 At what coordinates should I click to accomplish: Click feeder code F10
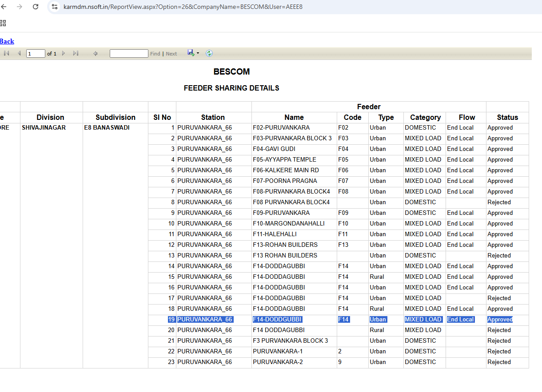pos(343,224)
